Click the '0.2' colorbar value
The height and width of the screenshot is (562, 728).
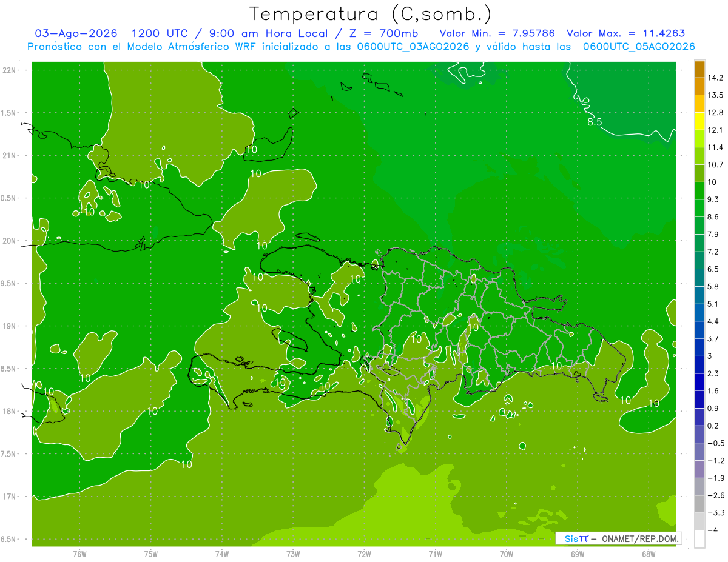[x=713, y=426]
